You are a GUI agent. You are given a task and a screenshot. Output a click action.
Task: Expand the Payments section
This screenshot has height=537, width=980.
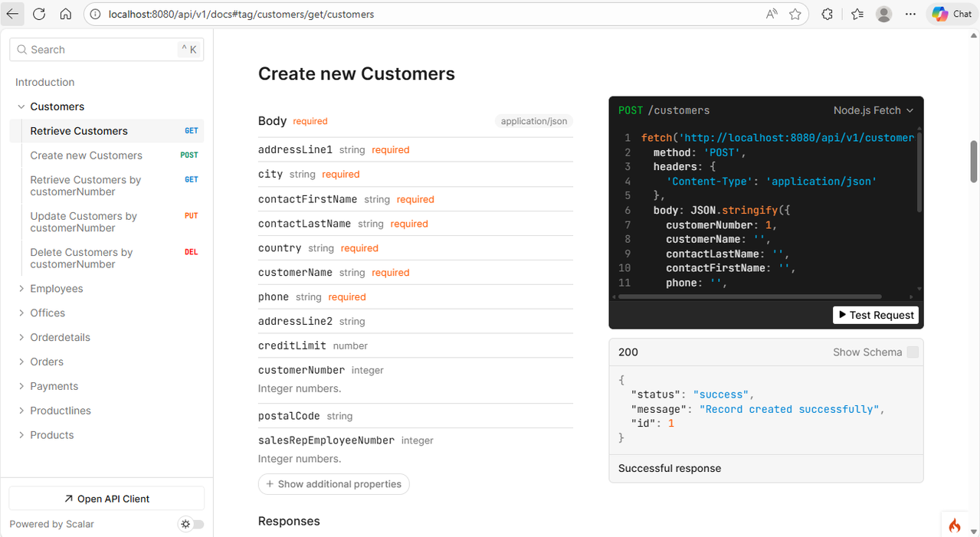(x=21, y=387)
